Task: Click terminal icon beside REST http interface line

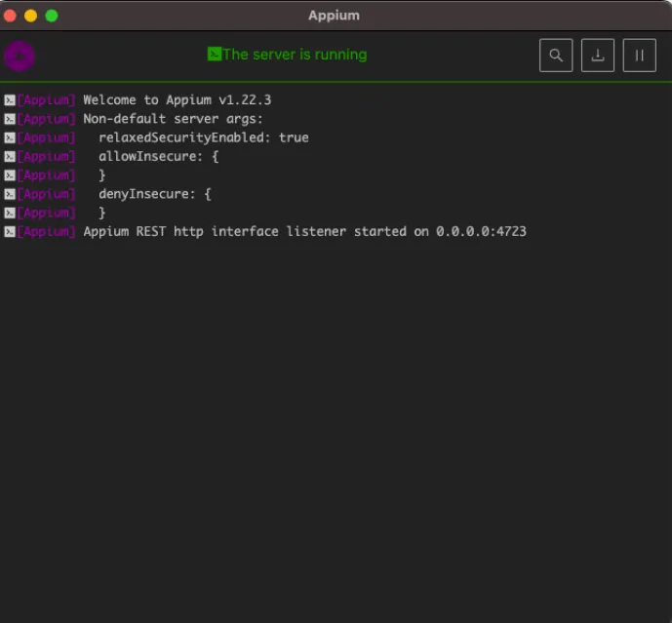Action: coord(9,232)
